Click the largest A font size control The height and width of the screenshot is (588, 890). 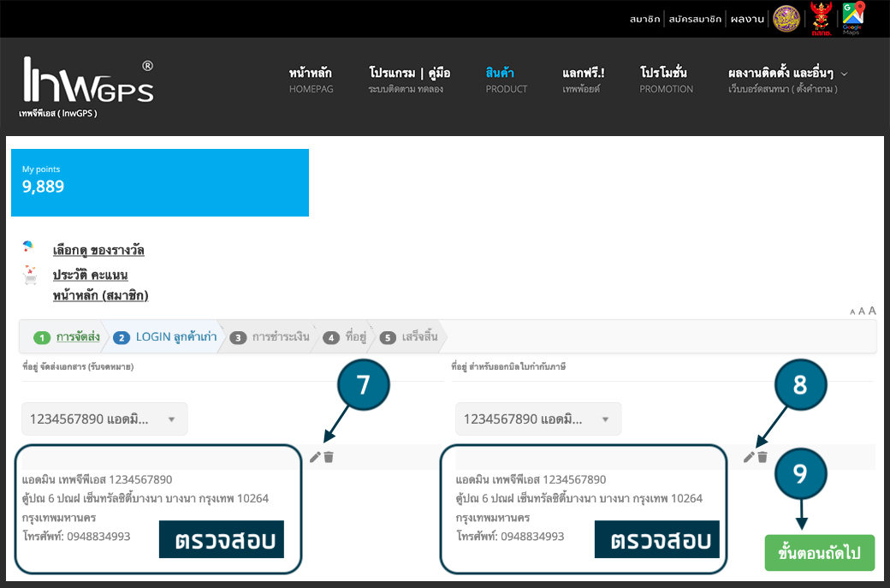pyautogui.click(x=872, y=311)
